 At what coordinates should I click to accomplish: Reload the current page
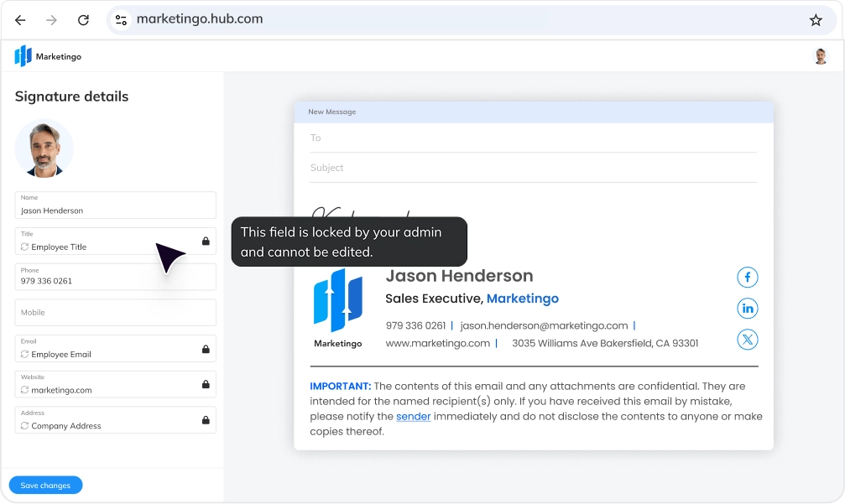click(83, 20)
